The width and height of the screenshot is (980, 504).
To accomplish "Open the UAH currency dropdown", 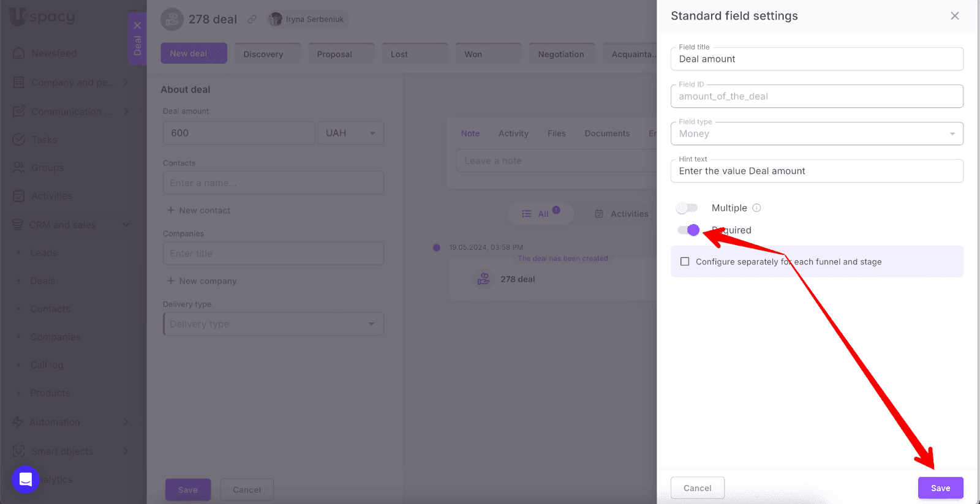I will point(350,133).
